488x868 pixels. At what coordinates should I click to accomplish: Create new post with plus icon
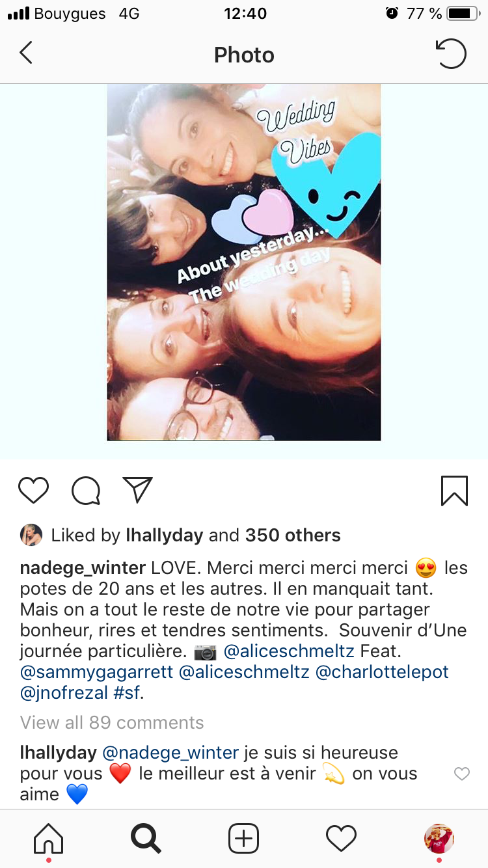tap(244, 838)
